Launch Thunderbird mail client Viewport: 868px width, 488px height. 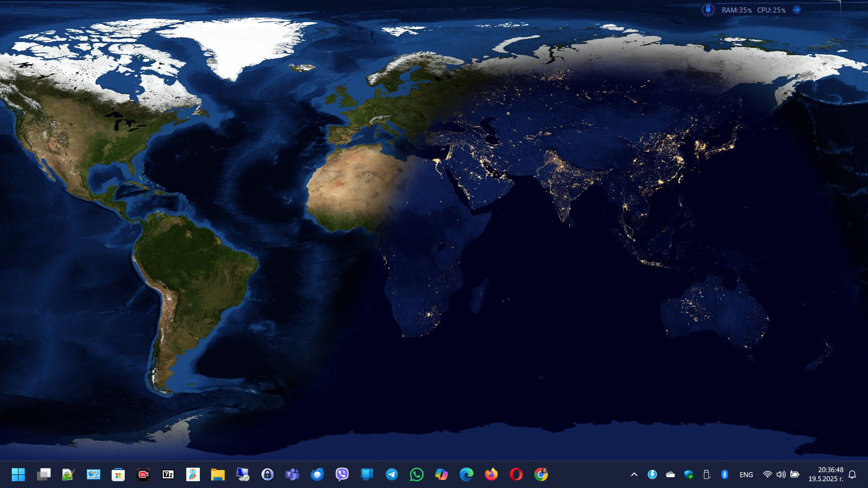pyautogui.click(x=317, y=474)
